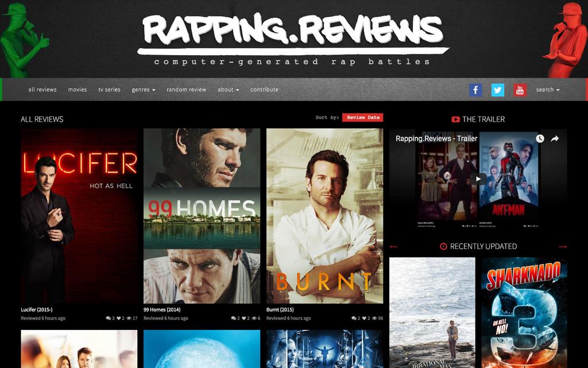Open the Irrational Man poster

pyautogui.click(x=432, y=313)
